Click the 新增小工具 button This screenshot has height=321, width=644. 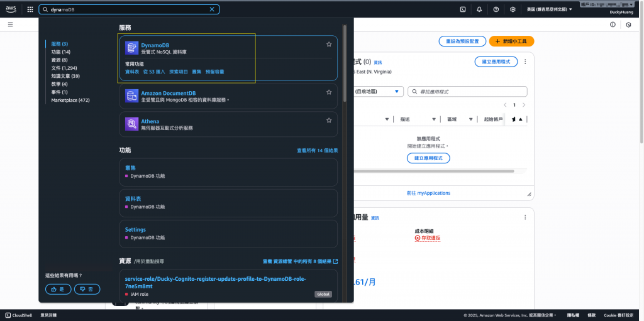click(511, 41)
